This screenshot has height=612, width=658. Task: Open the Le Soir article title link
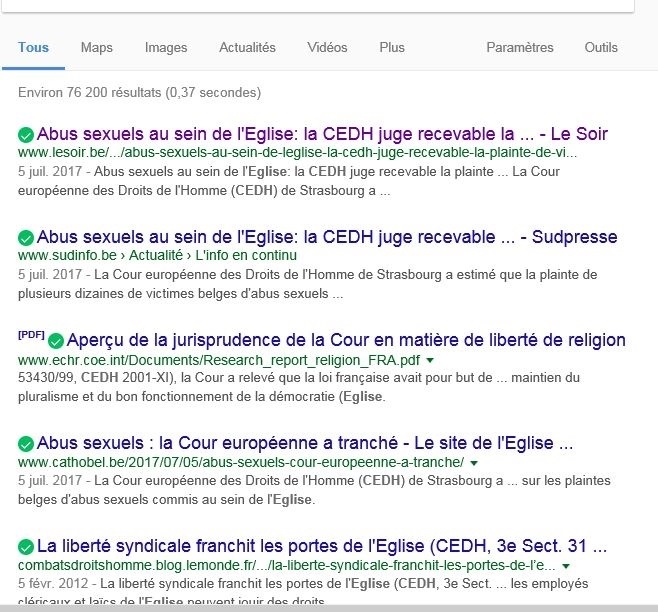pyautogui.click(x=322, y=134)
